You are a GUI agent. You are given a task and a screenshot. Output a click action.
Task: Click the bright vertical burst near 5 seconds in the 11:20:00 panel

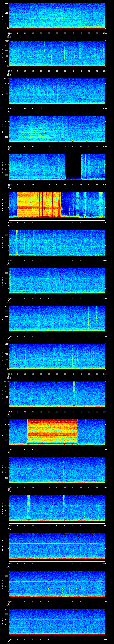(x=17, y=243)
